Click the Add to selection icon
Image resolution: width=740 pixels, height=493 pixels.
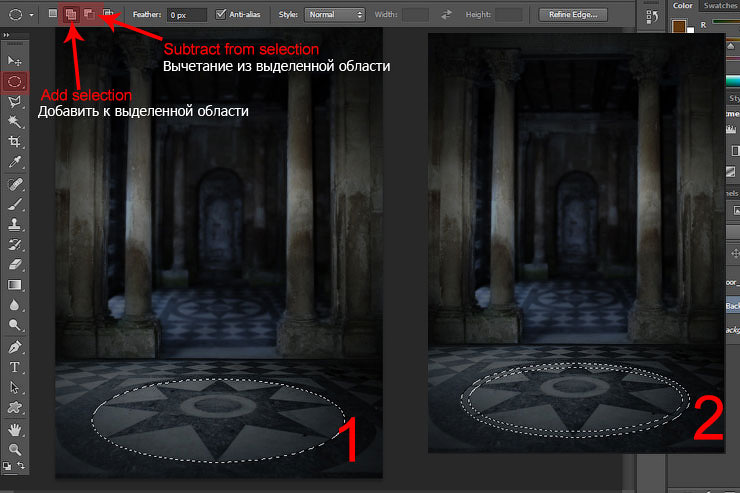click(x=71, y=15)
